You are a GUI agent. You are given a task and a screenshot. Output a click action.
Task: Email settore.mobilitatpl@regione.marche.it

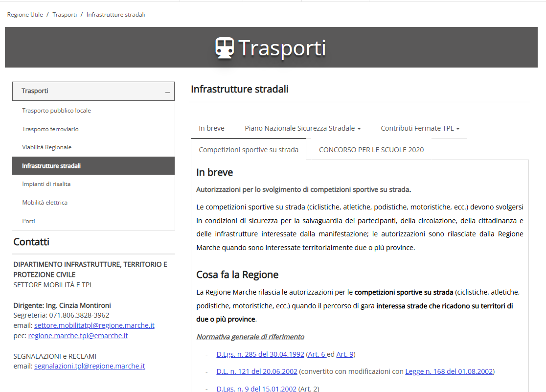tap(94, 325)
